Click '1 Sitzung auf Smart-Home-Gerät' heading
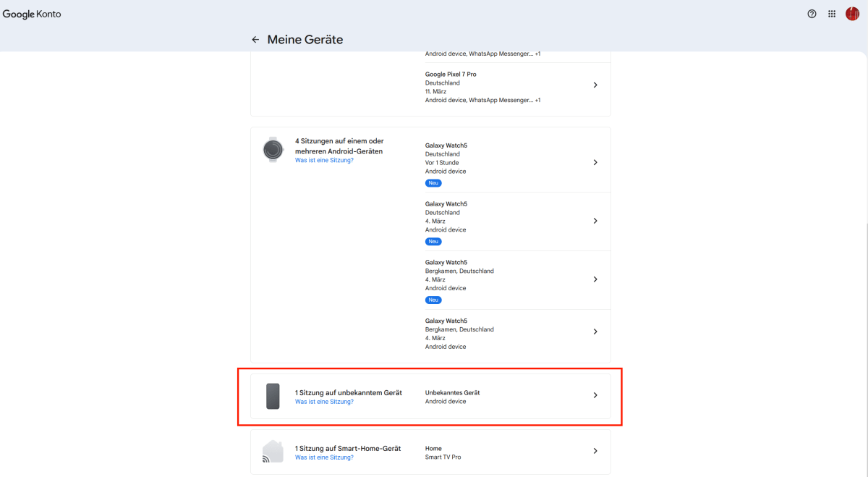This screenshot has height=477, width=868. [348, 449]
